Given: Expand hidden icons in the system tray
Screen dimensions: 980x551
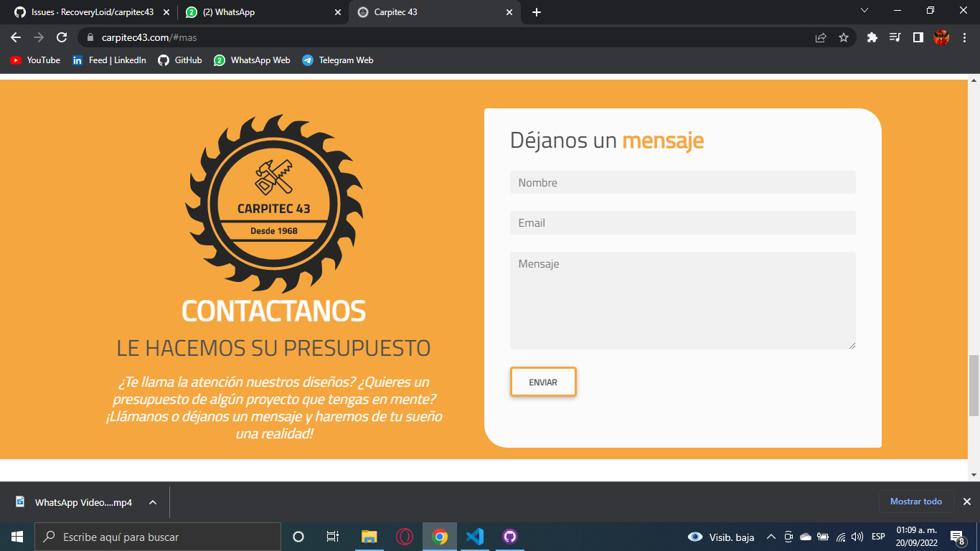Looking at the screenshot, I should (x=770, y=536).
